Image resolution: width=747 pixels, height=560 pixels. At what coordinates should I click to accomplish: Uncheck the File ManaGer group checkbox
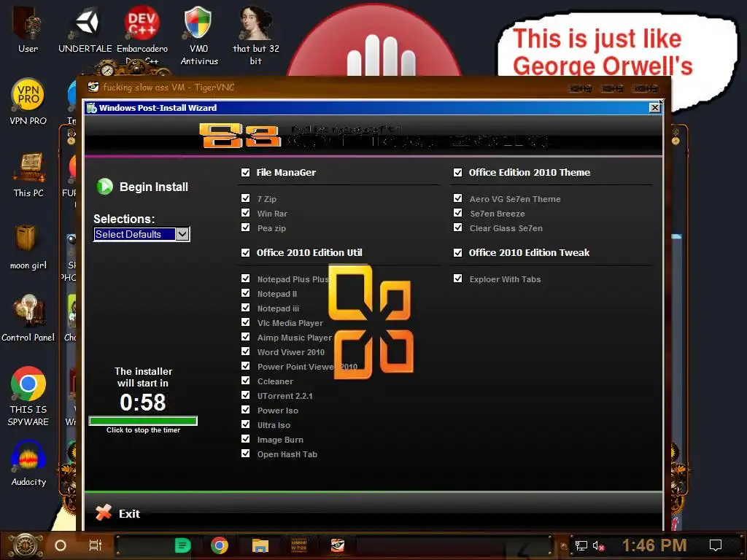pos(245,172)
